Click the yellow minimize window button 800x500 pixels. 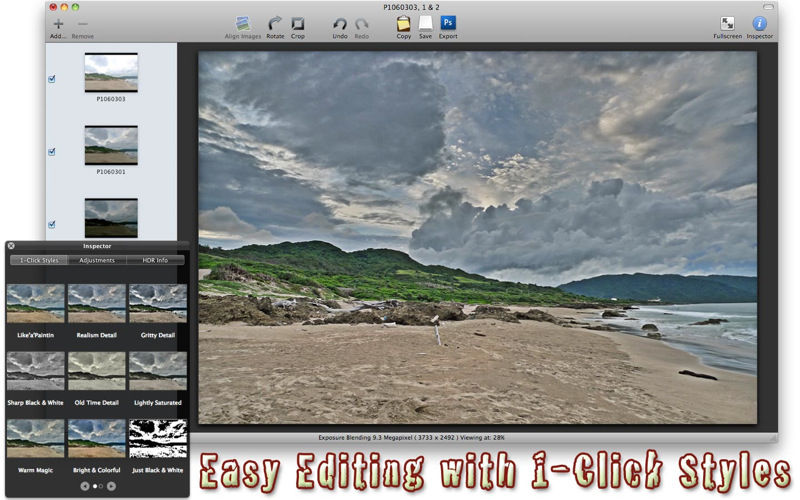tap(64, 7)
